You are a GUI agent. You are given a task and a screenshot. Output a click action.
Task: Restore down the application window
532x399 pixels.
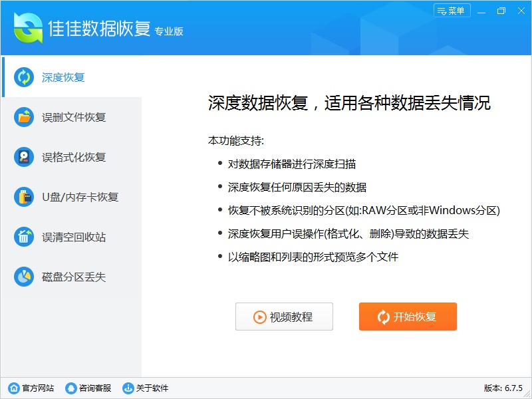501,11
